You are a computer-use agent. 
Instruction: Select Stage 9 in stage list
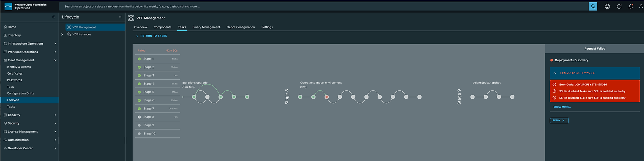(x=158, y=125)
